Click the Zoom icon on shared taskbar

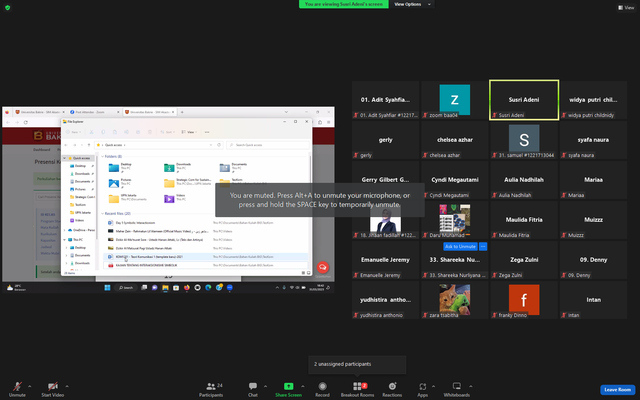coord(229,288)
